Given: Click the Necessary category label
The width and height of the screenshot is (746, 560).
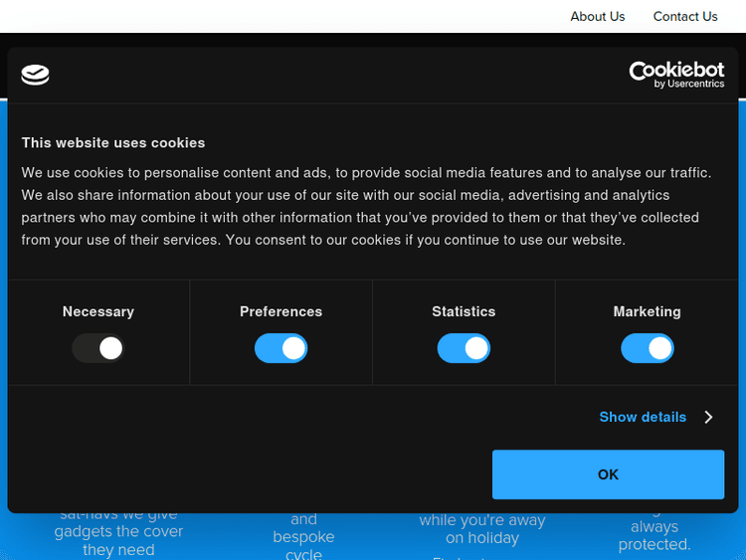Looking at the screenshot, I should point(97,311).
